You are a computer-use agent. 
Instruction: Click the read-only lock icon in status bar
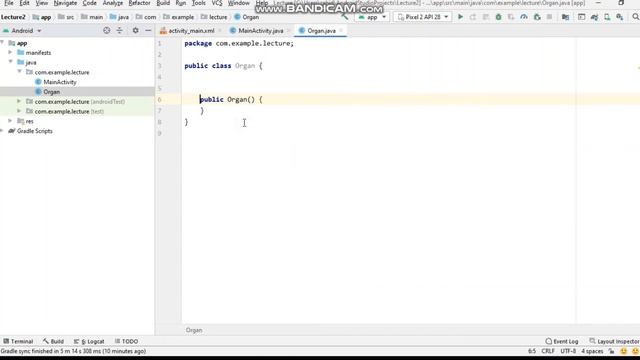[x=611, y=351]
